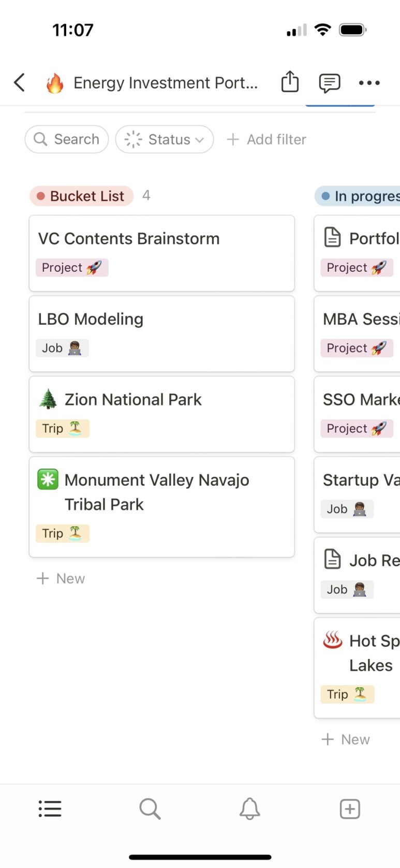Open the sidebar list icon in bottom bar
Screen dimensions: 400x868
pyautogui.click(x=50, y=808)
